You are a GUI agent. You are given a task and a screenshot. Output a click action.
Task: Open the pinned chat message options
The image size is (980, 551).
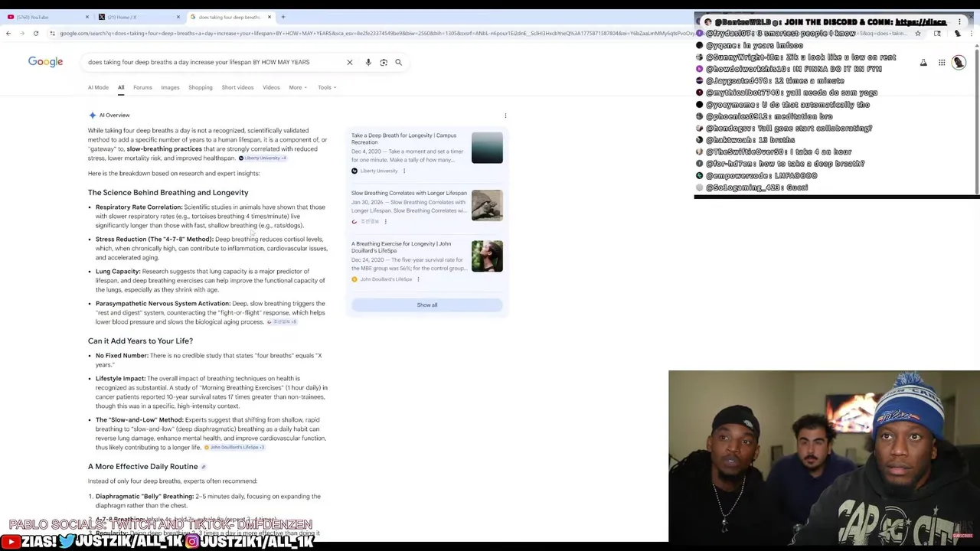959,22
